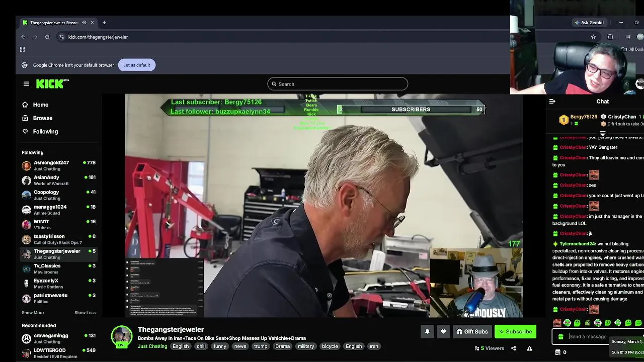Image resolution: width=644 pixels, height=362 pixels.
Task: Open the media controls icon in Chrome toolbar
Action: (628, 37)
